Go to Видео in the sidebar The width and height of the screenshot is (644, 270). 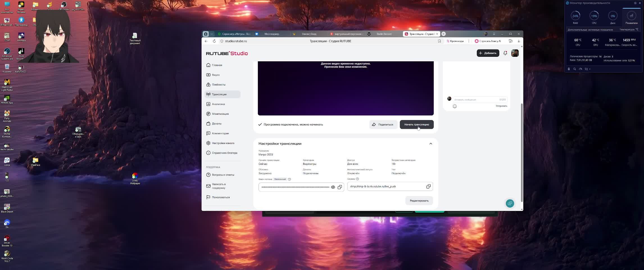[223, 75]
